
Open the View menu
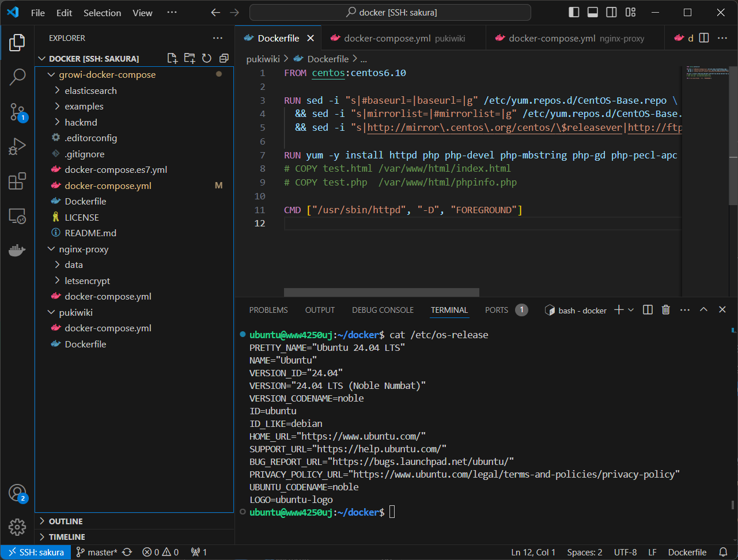coord(142,13)
